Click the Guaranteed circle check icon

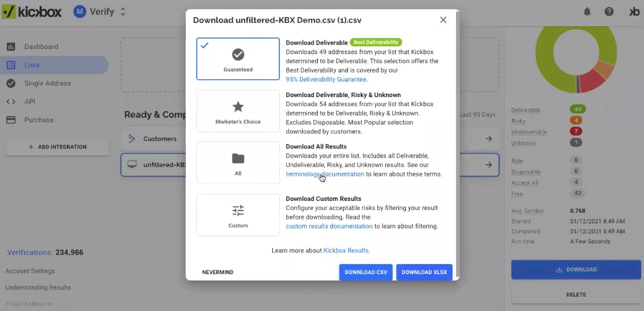[x=238, y=54]
